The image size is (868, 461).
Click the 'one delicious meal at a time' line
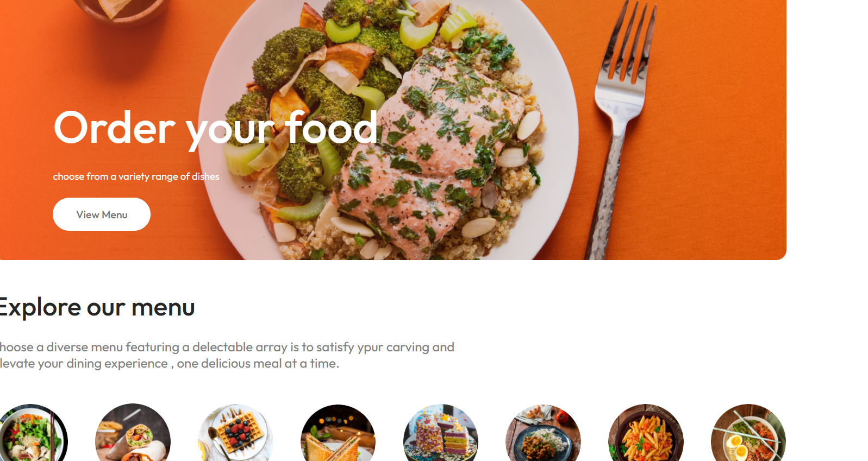pyautogui.click(x=258, y=363)
